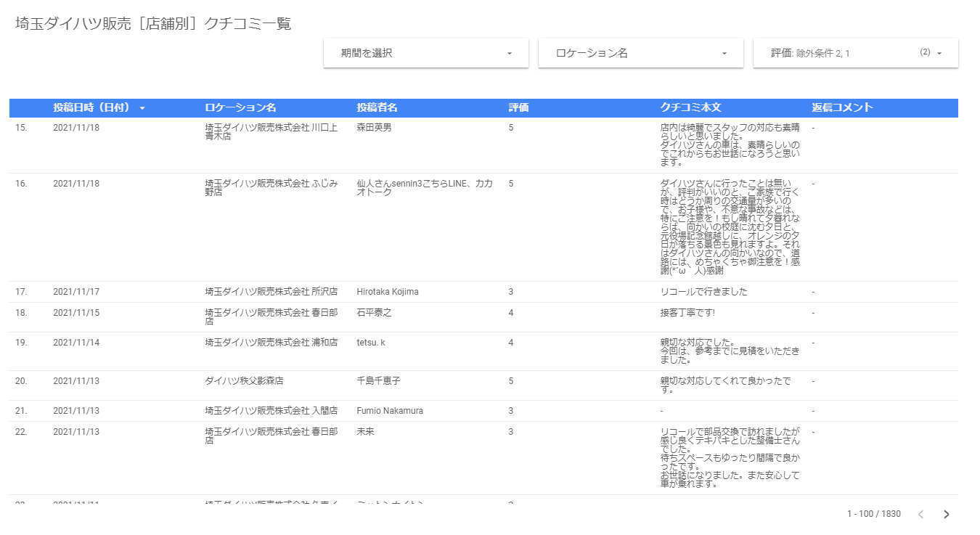Viewport: 980px width, 535px height.
Task: Open the ロケーション名 filter dropdown
Action: coord(641,53)
